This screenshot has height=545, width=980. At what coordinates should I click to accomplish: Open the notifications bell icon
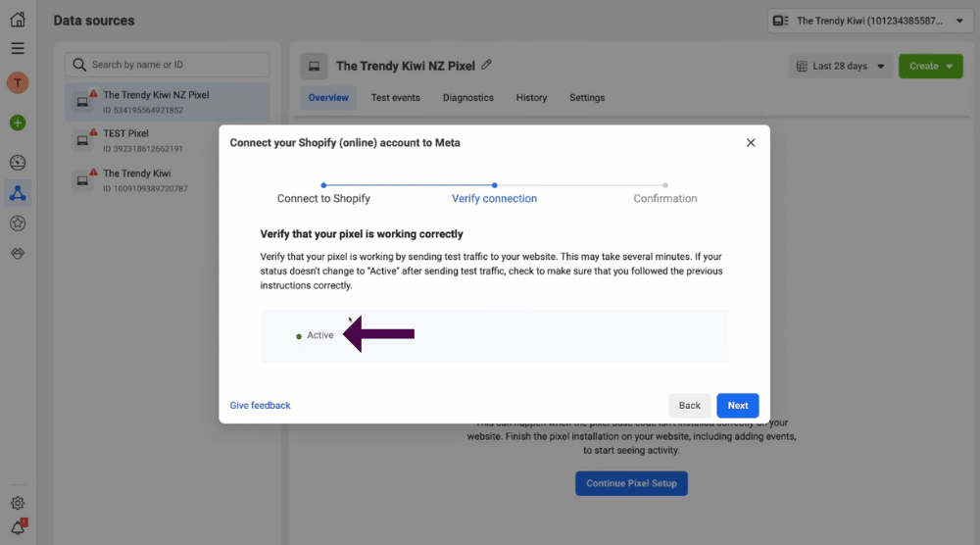tap(18, 527)
